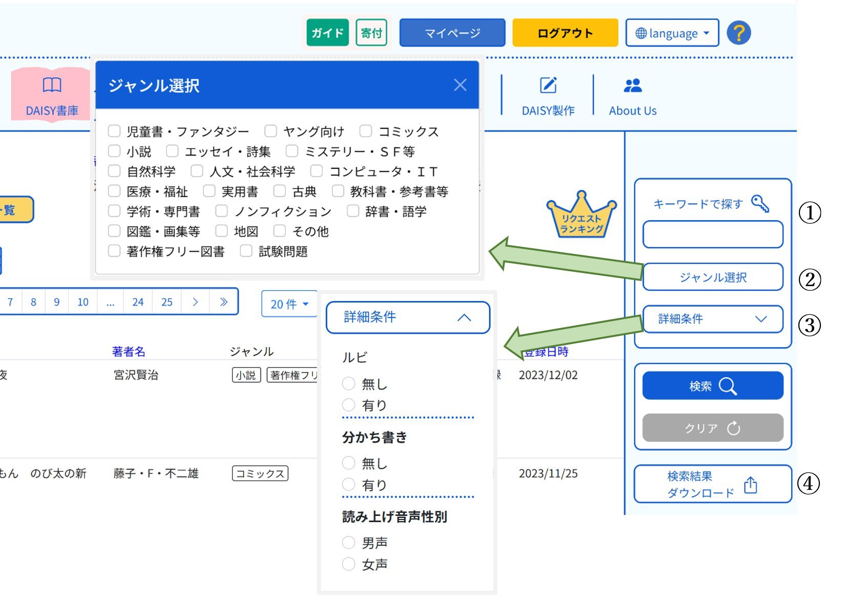Select ルビ 有り radio button
868x605 pixels.
coord(348,405)
